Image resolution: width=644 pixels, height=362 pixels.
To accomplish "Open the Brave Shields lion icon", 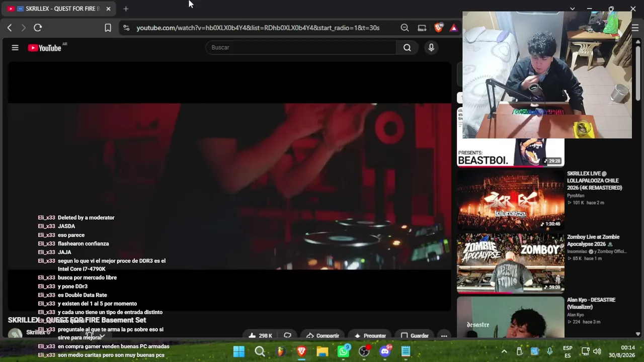I will coord(438,28).
